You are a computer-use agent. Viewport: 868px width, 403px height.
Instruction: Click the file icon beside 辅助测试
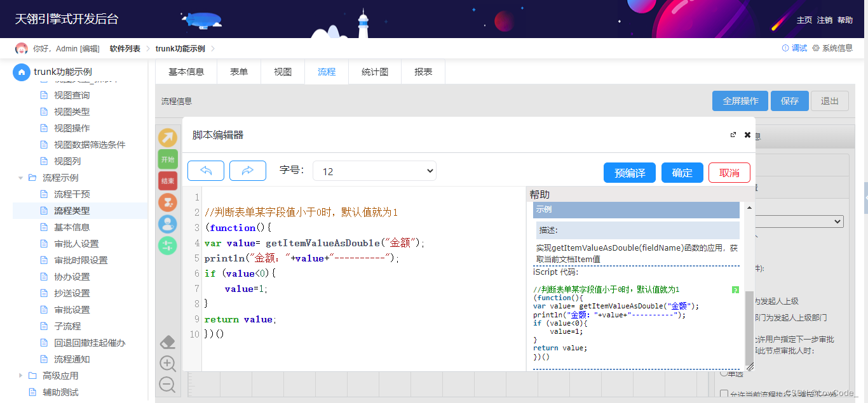32,392
